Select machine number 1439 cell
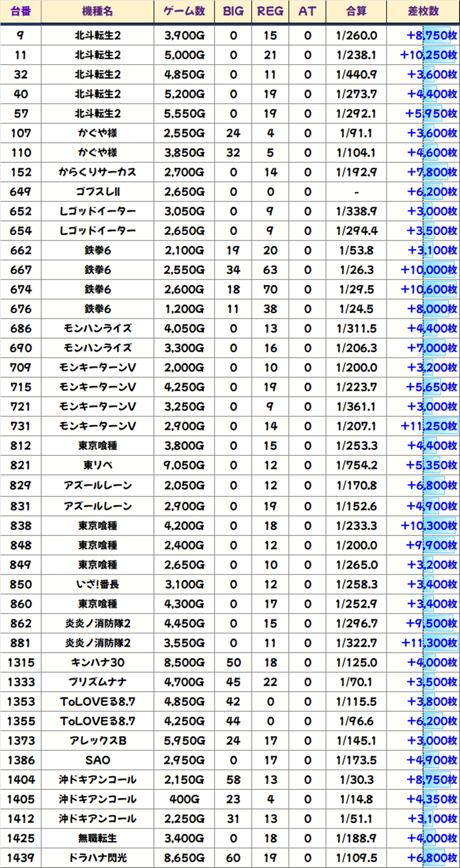This screenshot has height=868, width=460. point(21,858)
